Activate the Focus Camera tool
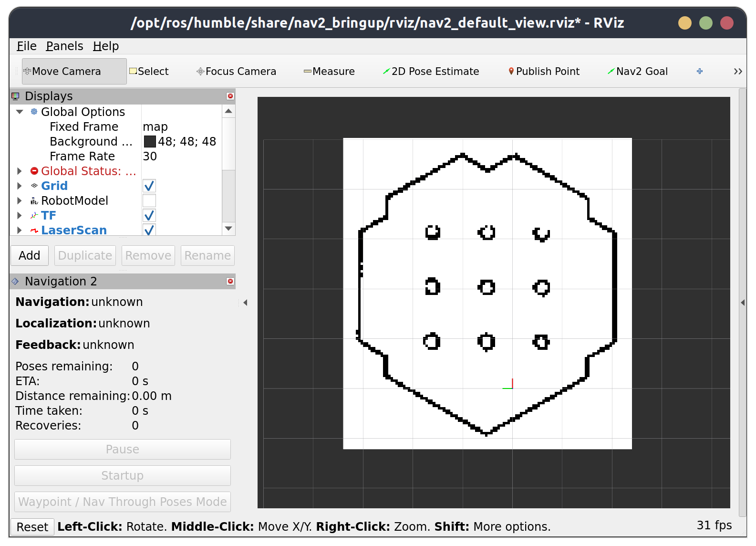 [236, 72]
